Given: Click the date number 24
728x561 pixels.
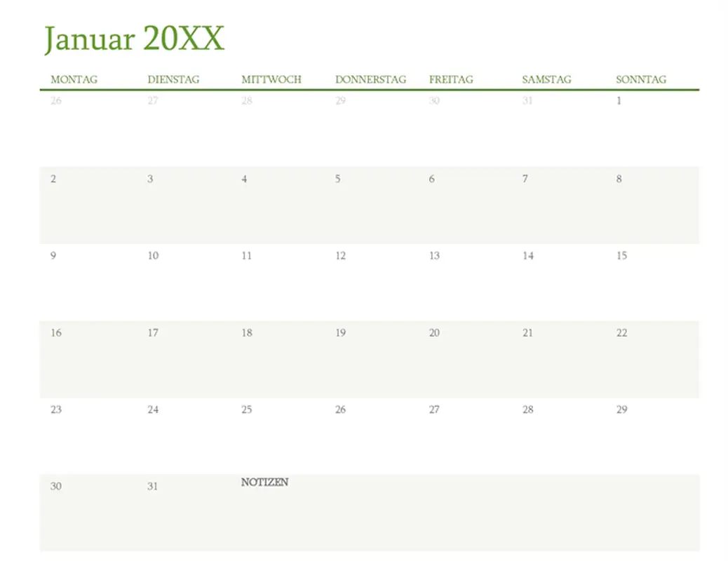Looking at the screenshot, I should (153, 410).
